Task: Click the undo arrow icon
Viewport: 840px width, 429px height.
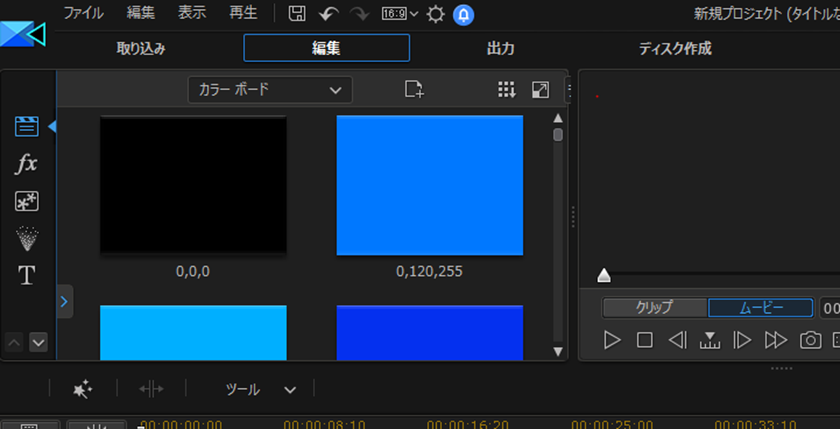Action: [x=328, y=14]
